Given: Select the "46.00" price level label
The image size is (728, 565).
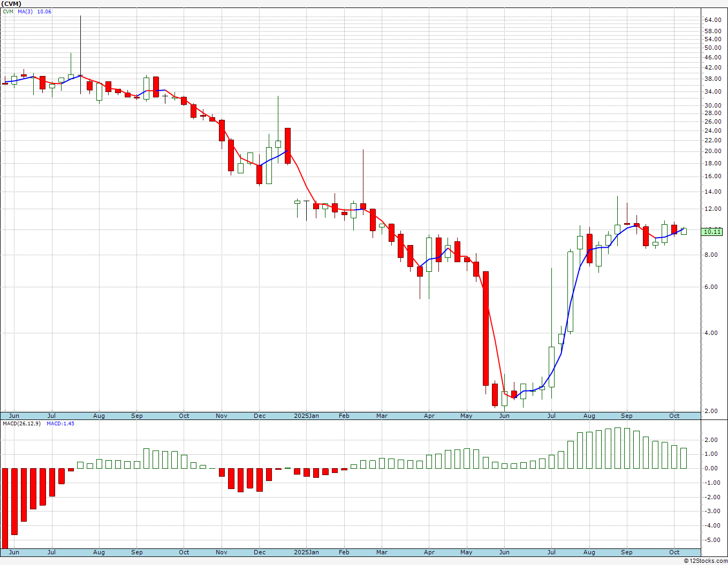Looking at the screenshot, I should point(712,57).
